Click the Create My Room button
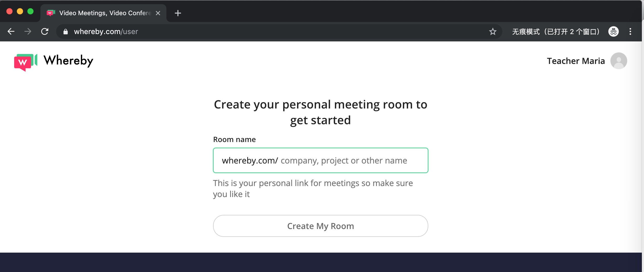 [x=320, y=226]
